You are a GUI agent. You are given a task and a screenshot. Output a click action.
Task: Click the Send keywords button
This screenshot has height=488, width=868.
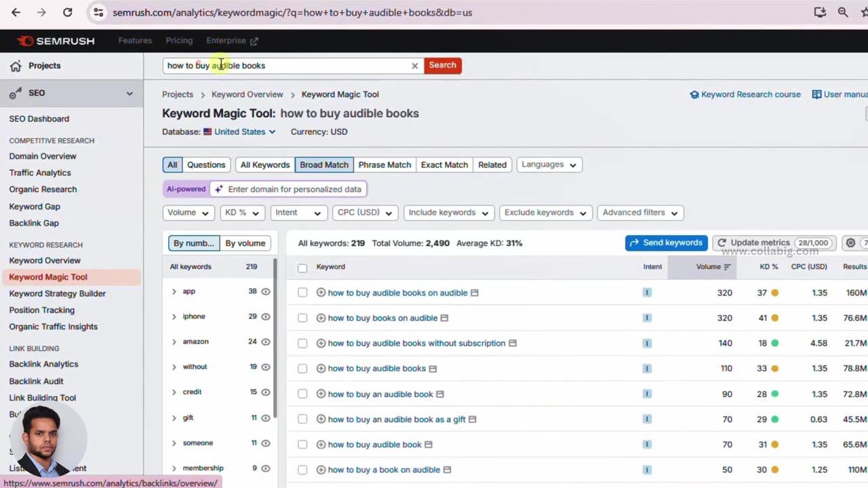tap(667, 243)
